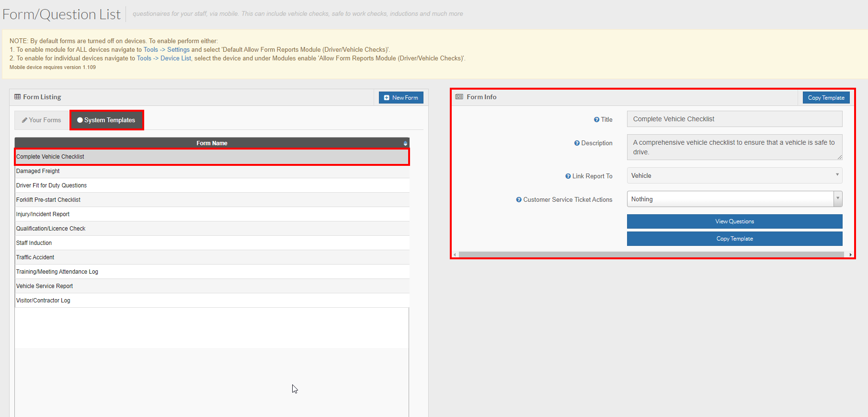Click the Title input field

tap(734, 119)
